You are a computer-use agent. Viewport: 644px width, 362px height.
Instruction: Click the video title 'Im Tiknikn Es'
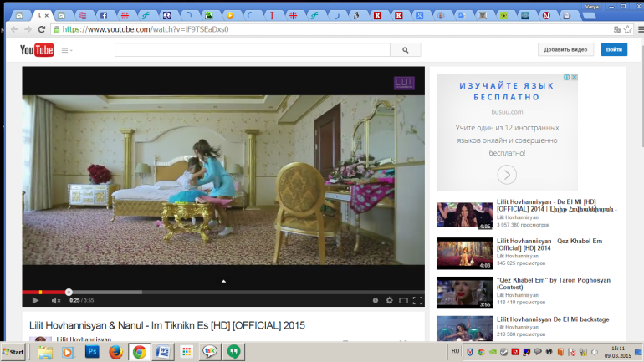(x=167, y=325)
